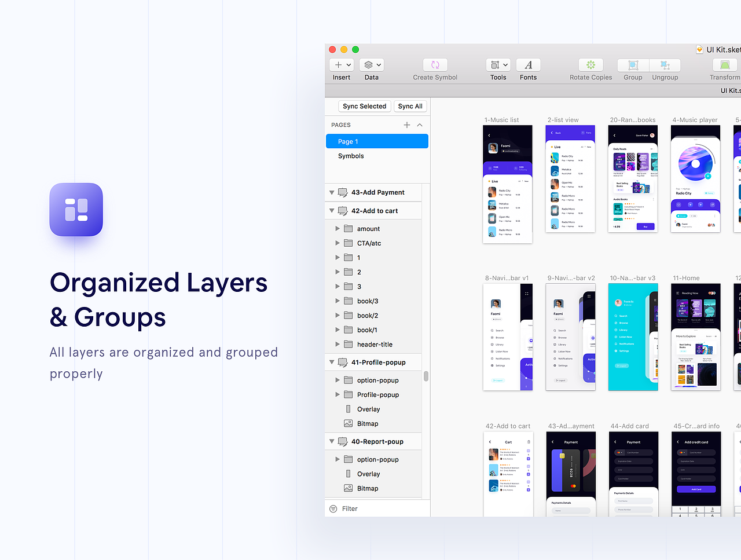
Task: Select Page 1 in pages list
Action: (377, 141)
